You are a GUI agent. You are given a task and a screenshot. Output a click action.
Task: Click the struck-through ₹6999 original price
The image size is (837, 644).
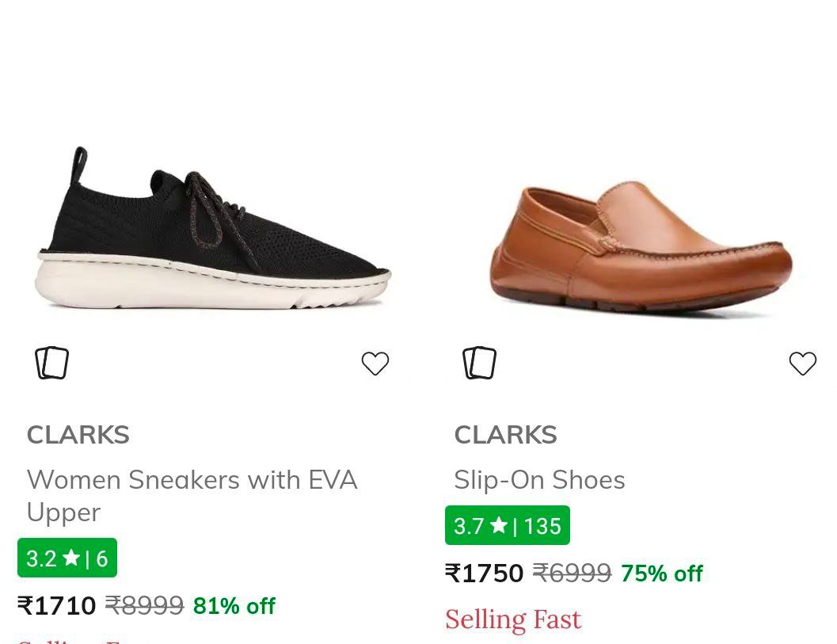tap(573, 574)
